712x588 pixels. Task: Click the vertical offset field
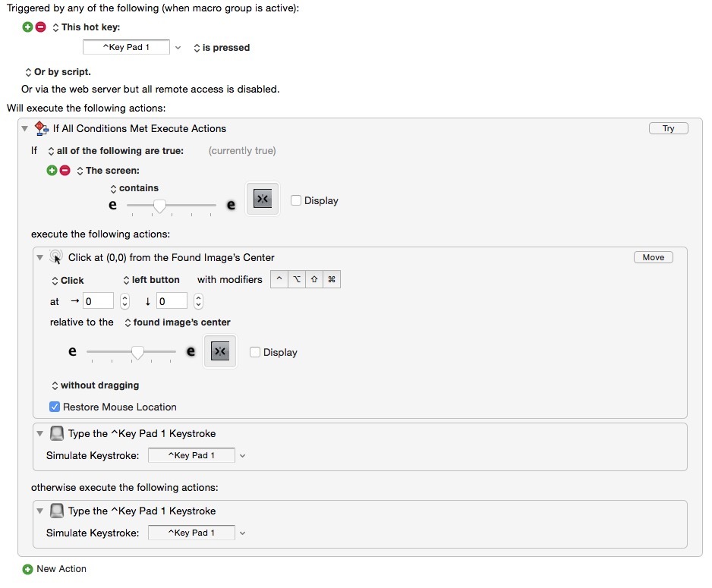pos(172,301)
